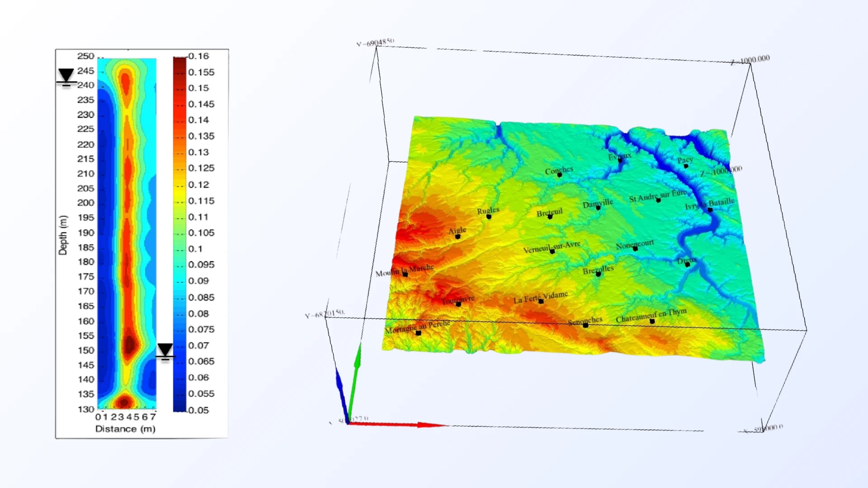This screenshot has width=868, height=488.
Task: Click the Breteuil city label
Action: [549, 212]
